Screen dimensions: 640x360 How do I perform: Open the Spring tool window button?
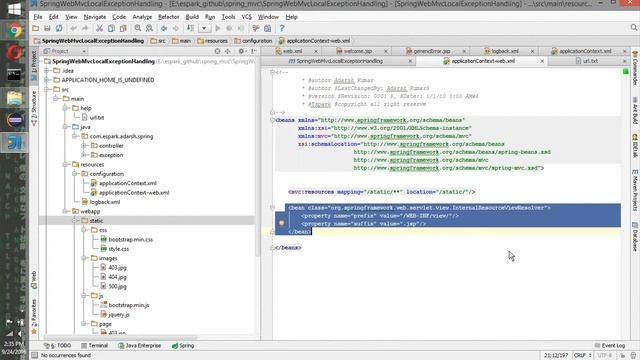coord(183,346)
